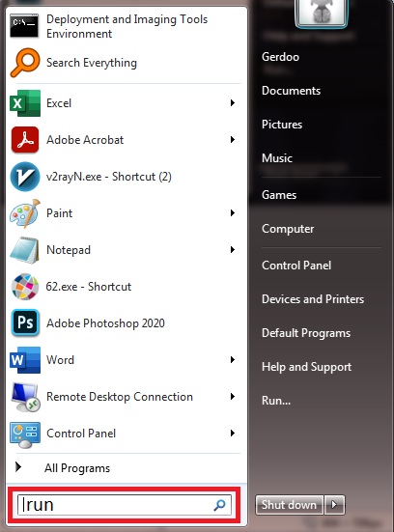Click the Notepad icon

pyautogui.click(x=24, y=250)
